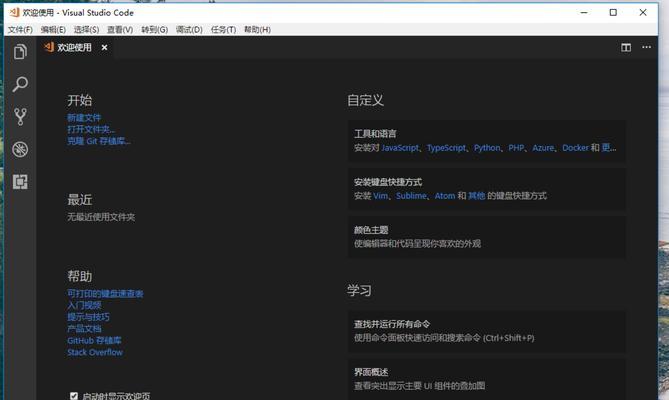
Task: Close the Visual Studio Code window
Action: pos(643,13)
